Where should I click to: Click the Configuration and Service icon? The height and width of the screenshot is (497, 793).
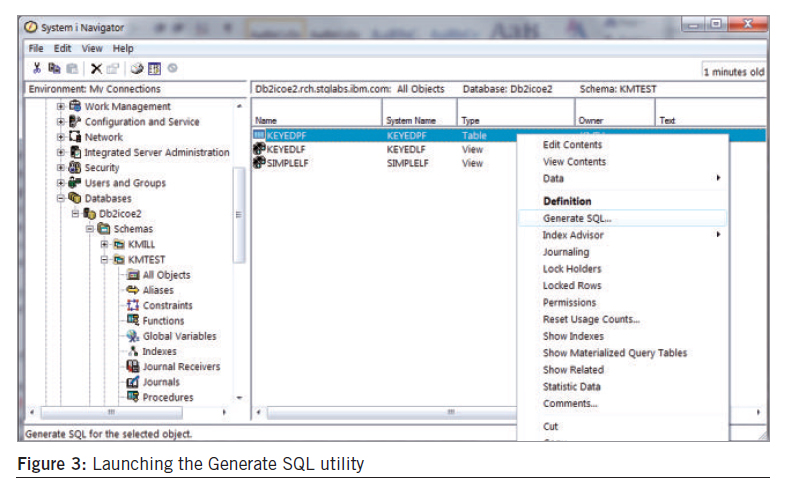75,121
